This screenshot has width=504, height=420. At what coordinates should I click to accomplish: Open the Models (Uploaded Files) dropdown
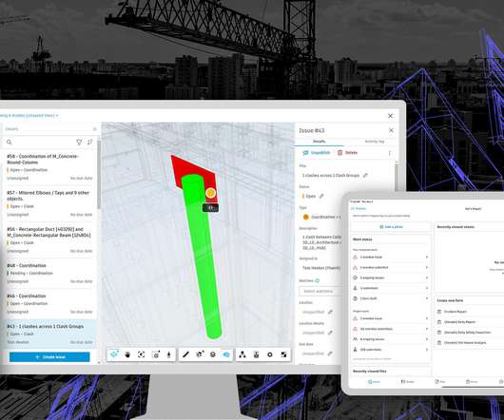click(x=29, y=115)
